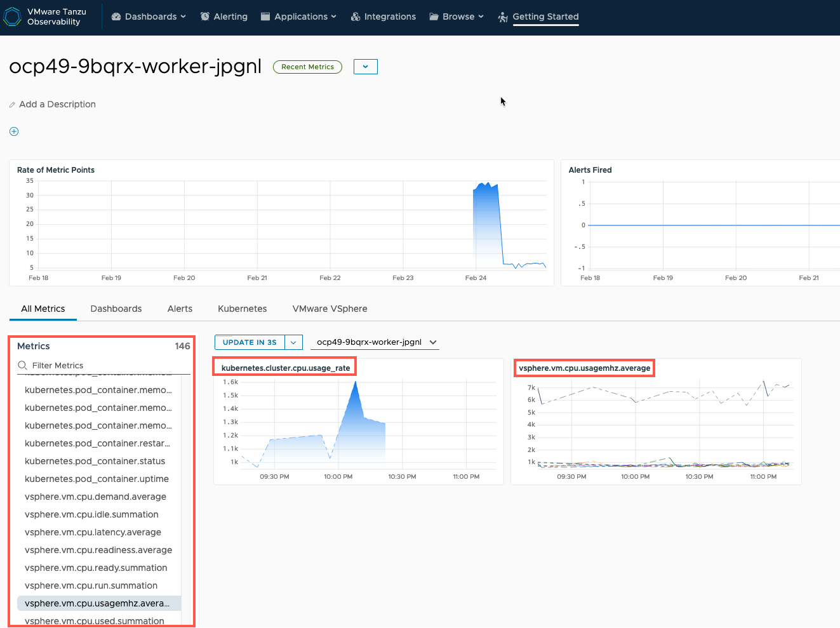
Task: Click the magnifier icon in Filter Metrics
Action: tap(22, 365)
